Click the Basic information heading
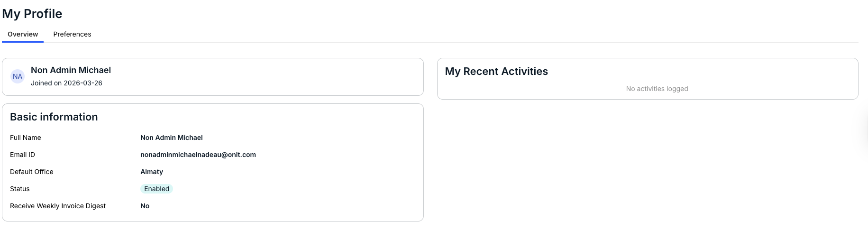This screenshot has width=868, height=240. 54,117
